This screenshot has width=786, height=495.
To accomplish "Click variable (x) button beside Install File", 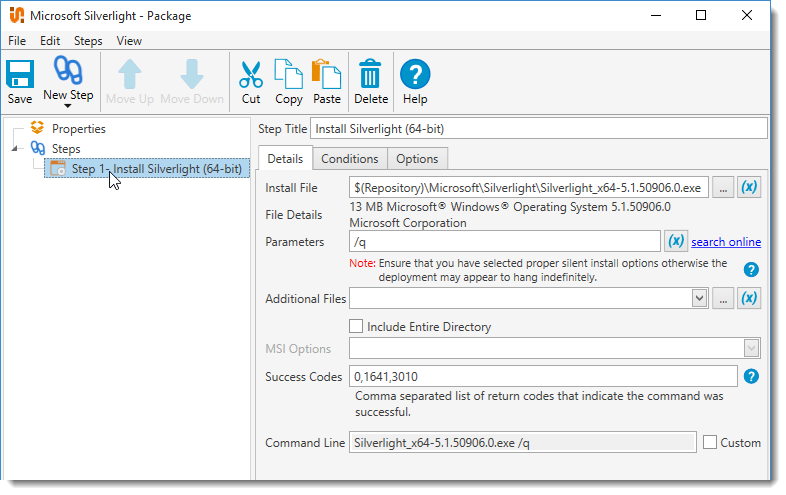I will (x=749, y=188).
